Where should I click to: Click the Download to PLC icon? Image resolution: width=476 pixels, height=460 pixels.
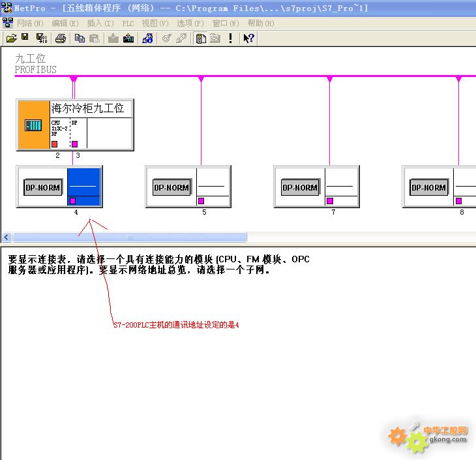pyautogui.click(x=113, y=38)
